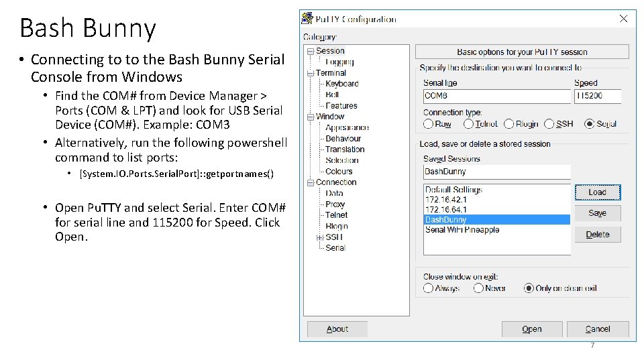This screenshot has width=644, height=362.
Task: Click the Load button
Action: coord(598,192)
